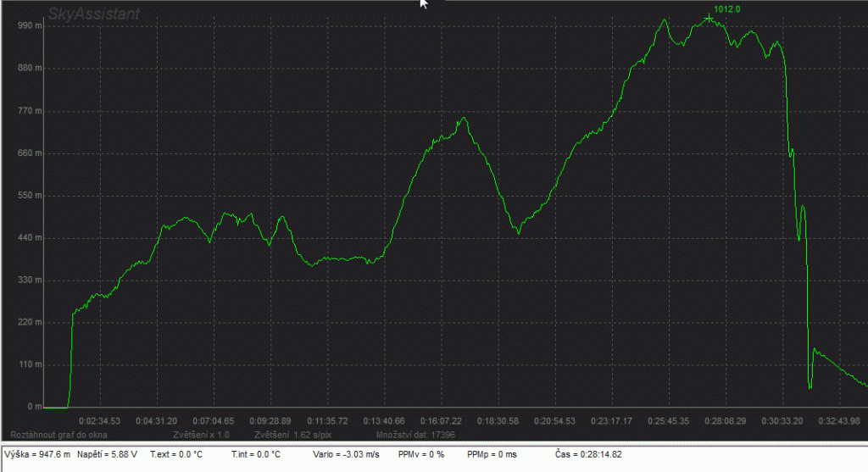
Task: Click the 0:16:07.22 time axis label
Action: (x=441, y=420)
